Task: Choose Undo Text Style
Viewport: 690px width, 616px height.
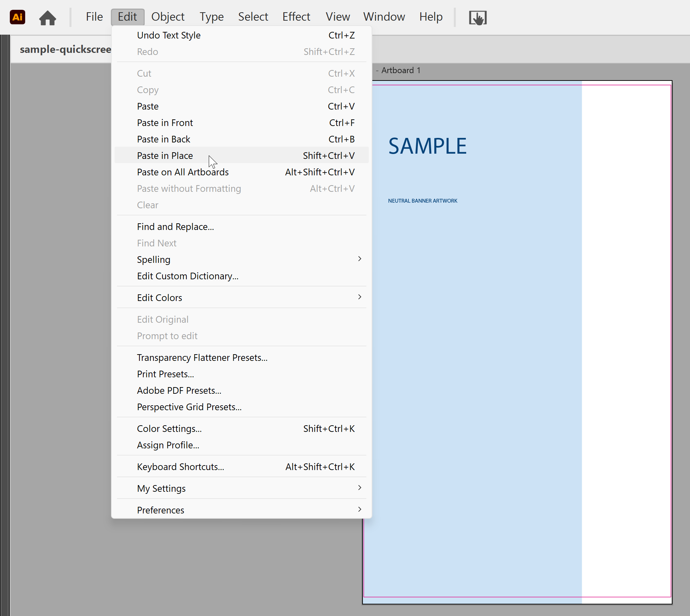Action: [242, 35]
